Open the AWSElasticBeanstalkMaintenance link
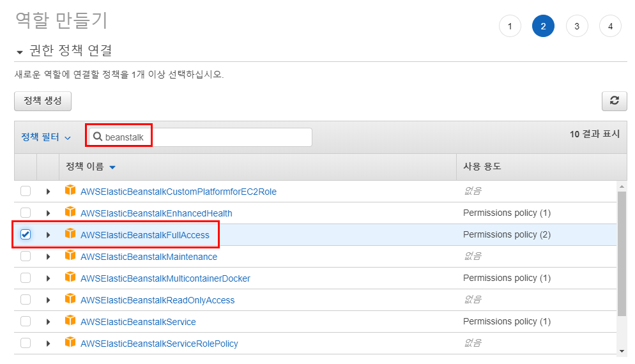 (149, 257)
